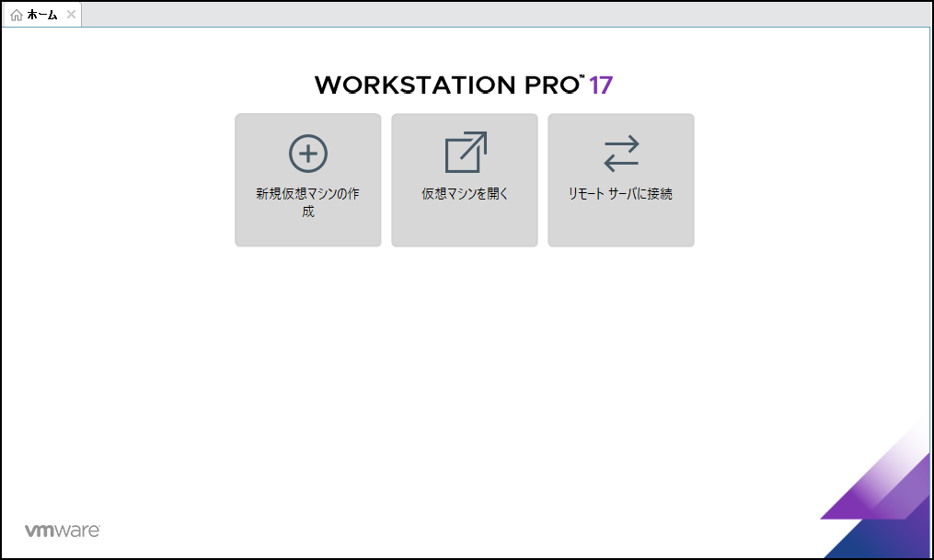The image size is (934, 560).
Task: Click the 新規仮想マシンの作成 label
Action: [308, 202]
